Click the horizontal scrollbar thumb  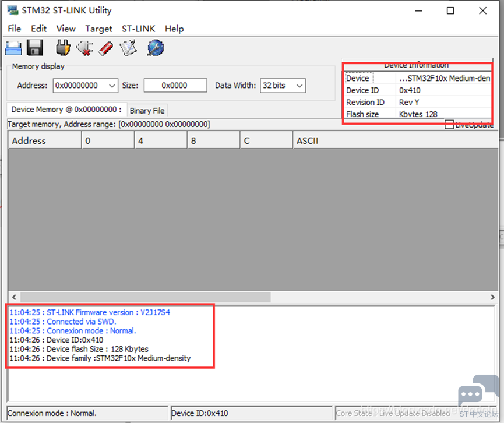(x=146, y=297)
